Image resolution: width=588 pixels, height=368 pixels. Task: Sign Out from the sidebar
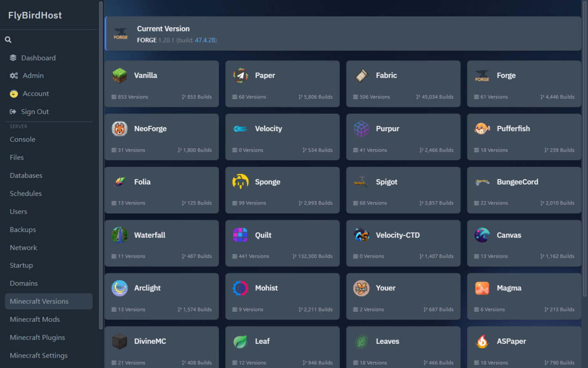pos(49,112)
